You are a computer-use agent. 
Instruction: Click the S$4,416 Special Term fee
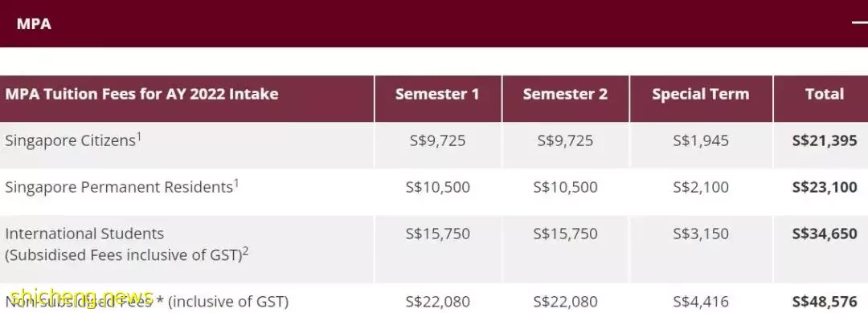[701, 302]
